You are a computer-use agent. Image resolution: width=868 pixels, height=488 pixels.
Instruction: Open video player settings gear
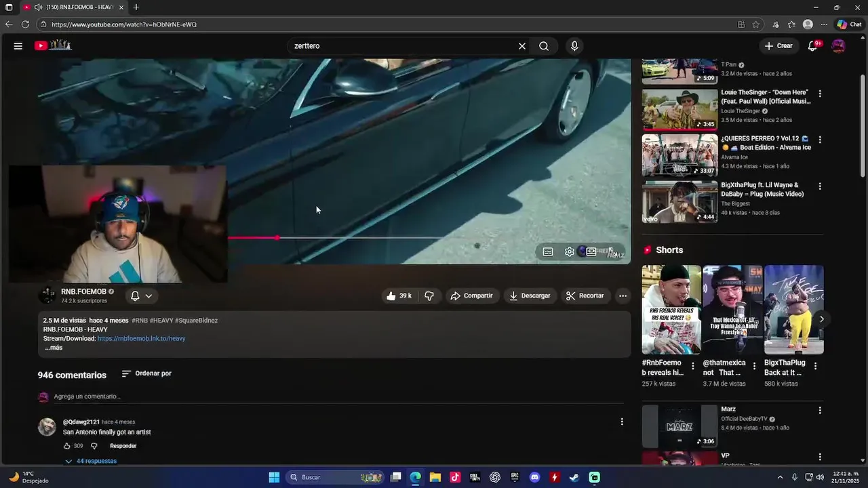[570, 251]
